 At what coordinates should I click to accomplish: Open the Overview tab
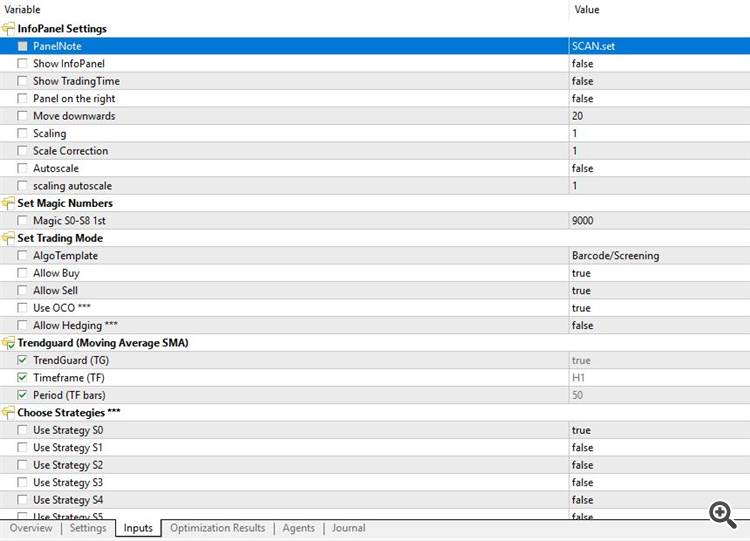coord(31,528)
